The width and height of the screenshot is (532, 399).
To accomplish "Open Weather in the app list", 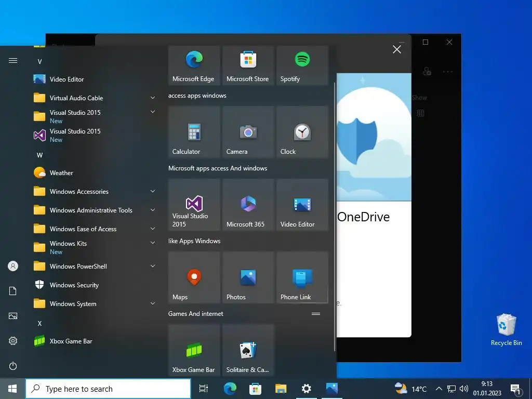I will pyautogui.click(x=95, y=173).
